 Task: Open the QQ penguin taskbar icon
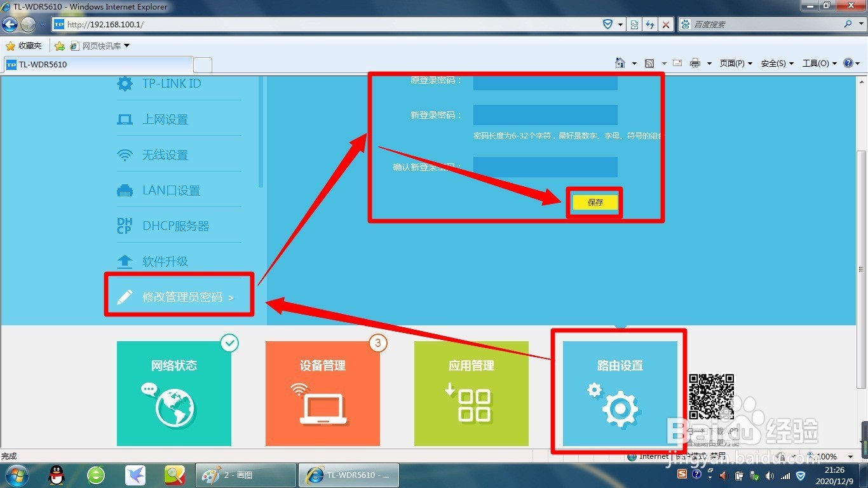(57, 475)
